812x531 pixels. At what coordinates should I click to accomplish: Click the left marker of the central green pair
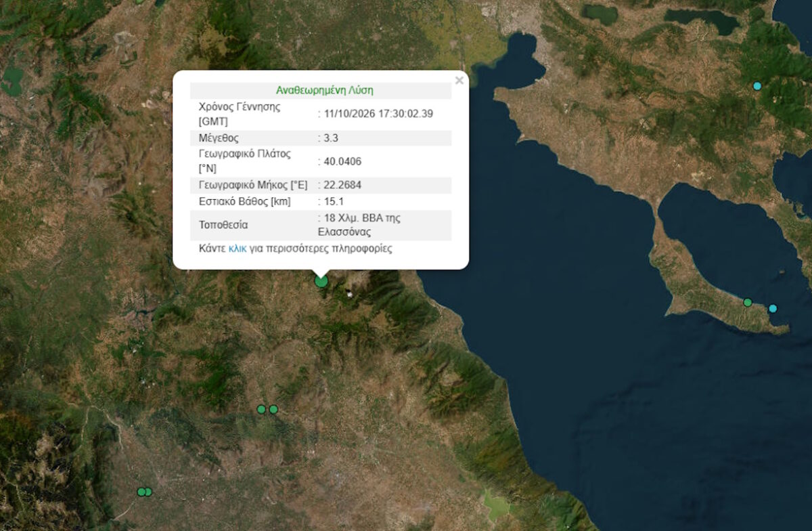pos(261,409)
